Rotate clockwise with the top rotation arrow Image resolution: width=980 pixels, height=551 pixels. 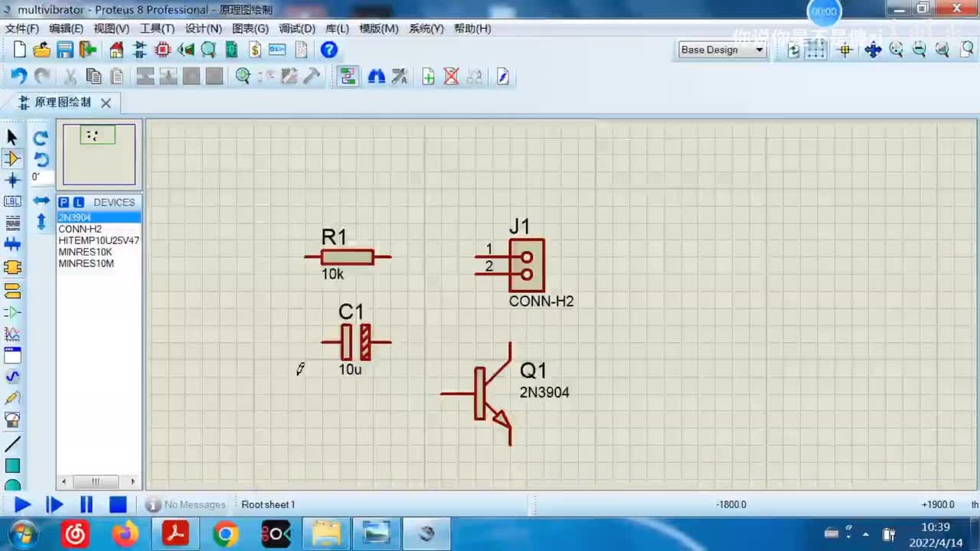[41, 138]
